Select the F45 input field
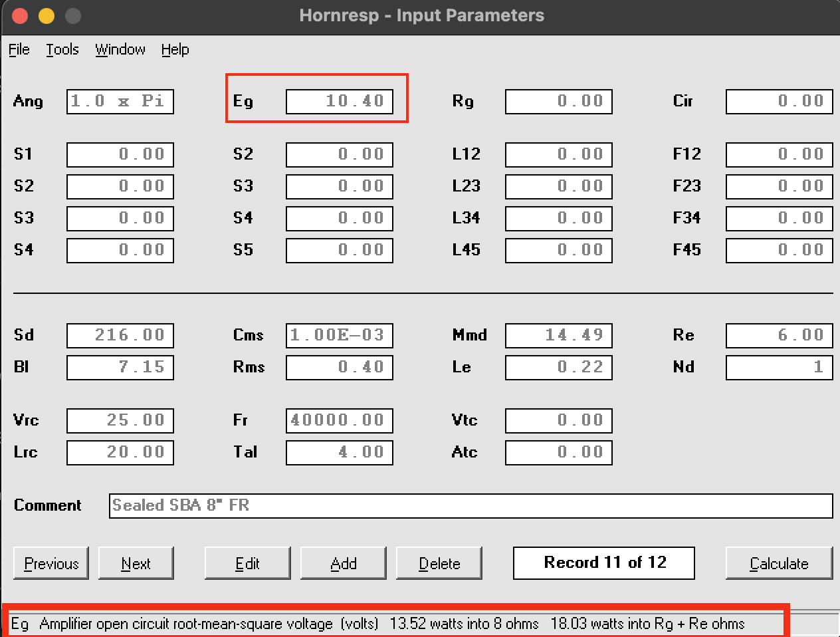Viewport: 840px width, 637px height. [780, 251]
